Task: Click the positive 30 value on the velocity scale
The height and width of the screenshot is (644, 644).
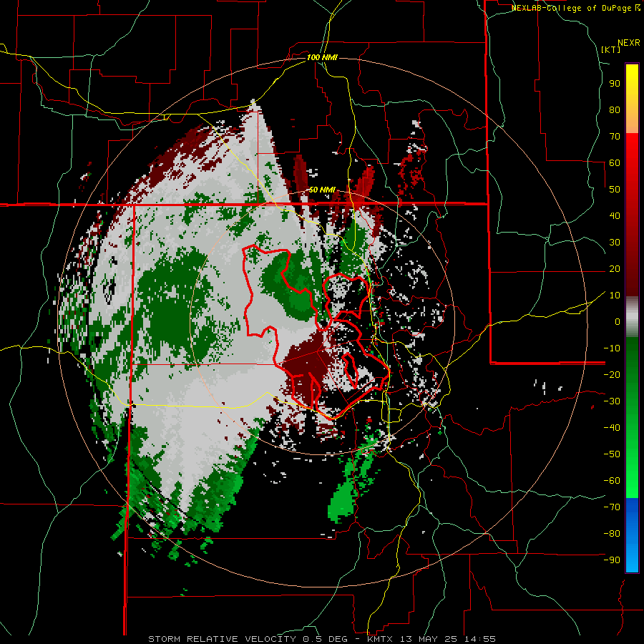Action: tap(615, 243)
